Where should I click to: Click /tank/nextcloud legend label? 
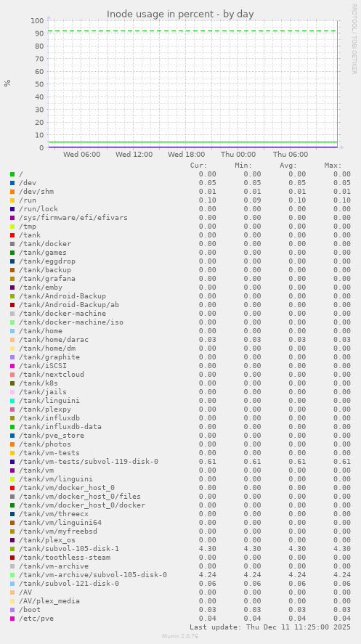point(52,374)
